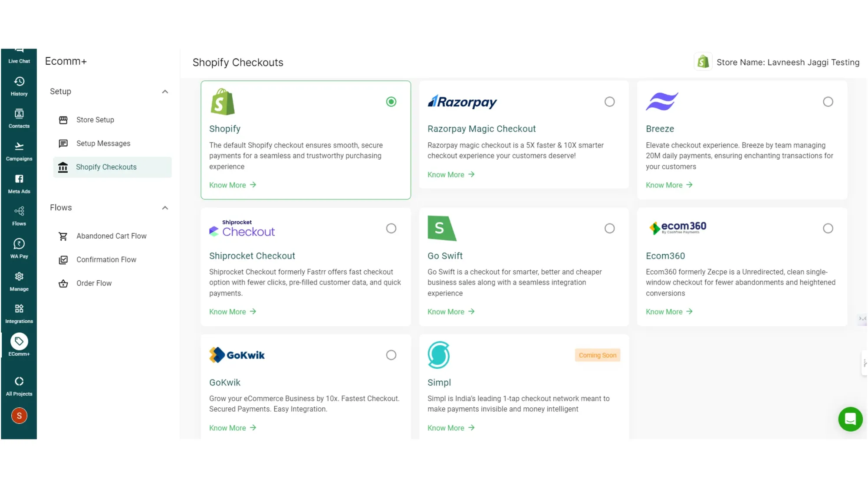Collapse the Flows section
Screen dimensions: 868x488
click(x=165, y=208)
